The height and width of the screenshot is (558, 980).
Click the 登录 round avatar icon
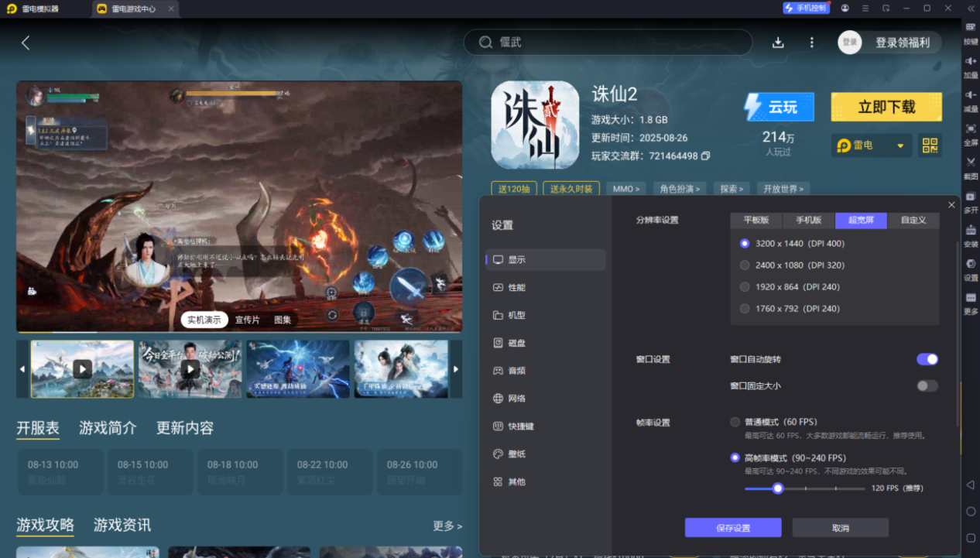(x=850, y=43)
